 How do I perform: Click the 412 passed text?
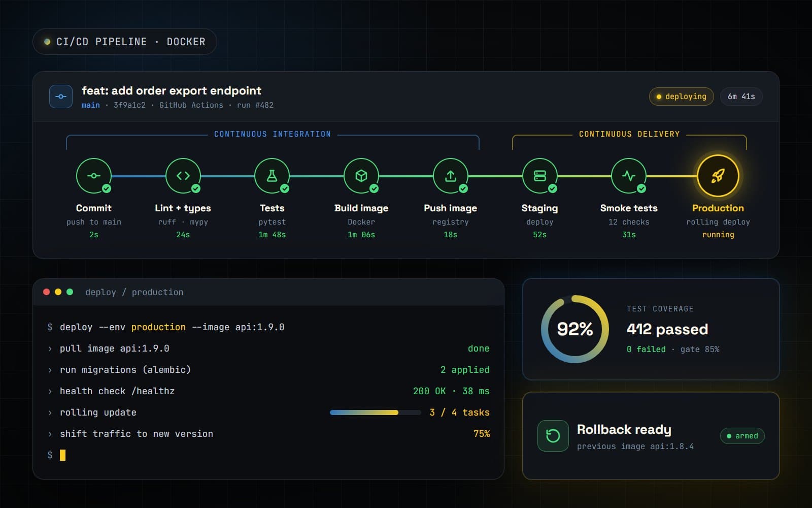click(667, 329)
